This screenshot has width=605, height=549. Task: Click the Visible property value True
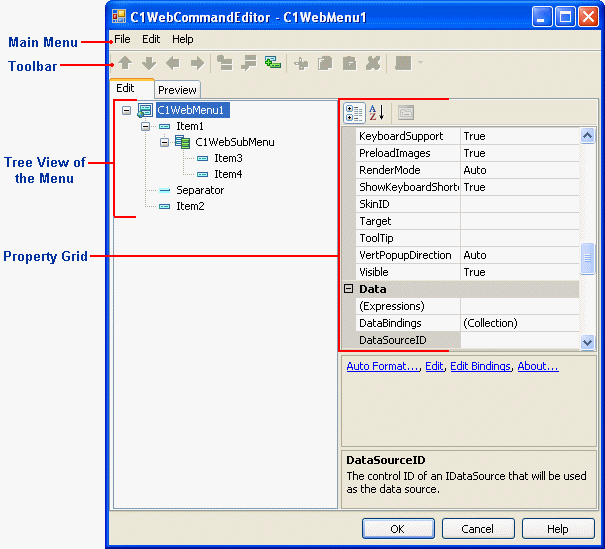coord(520,272)
